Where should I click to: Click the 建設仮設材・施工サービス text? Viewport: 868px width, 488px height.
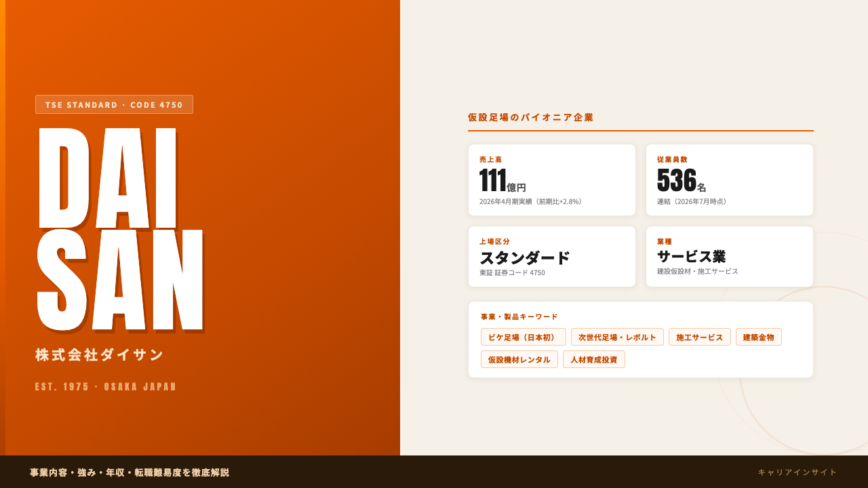click(698, 271)
